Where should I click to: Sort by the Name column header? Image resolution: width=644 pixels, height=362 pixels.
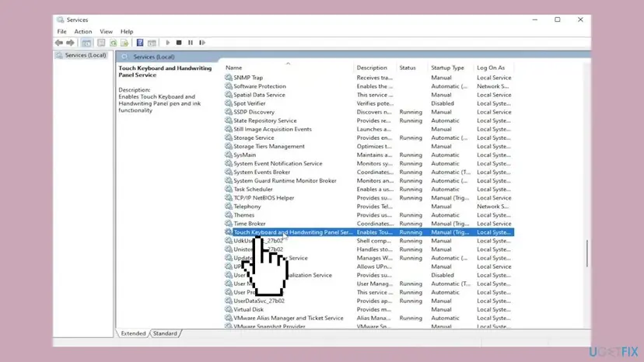click(233, 68)
